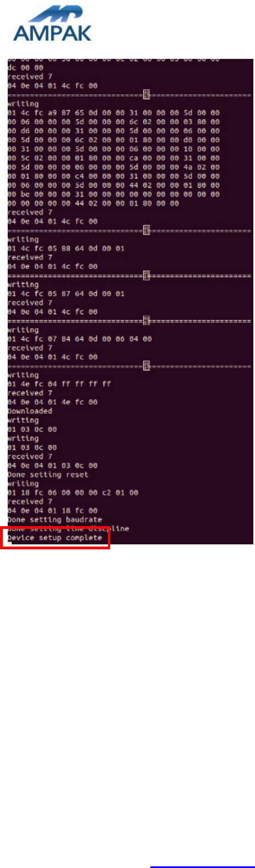Click the Downloaded status line
Screen dimensions: 255x868
(x=30, y=411)
